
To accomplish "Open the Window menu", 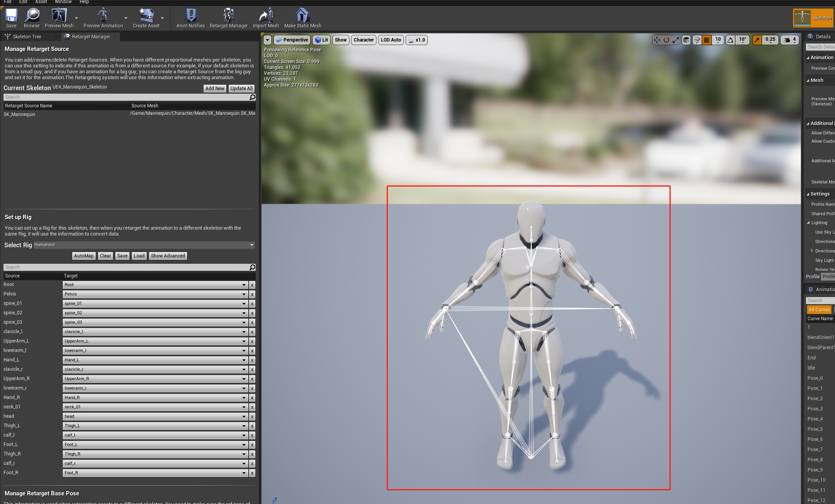I will [63, 2].
